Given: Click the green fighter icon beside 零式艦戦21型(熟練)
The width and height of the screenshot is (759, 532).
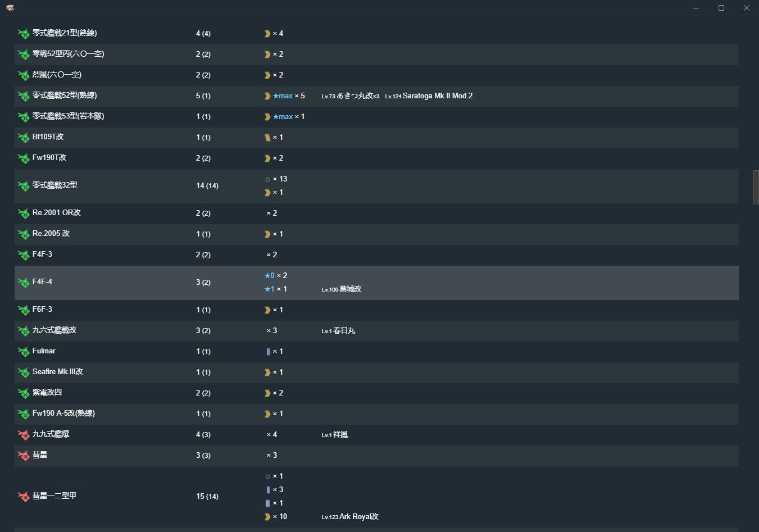Looking at the screenshot, I should click(x=24, y=34).
